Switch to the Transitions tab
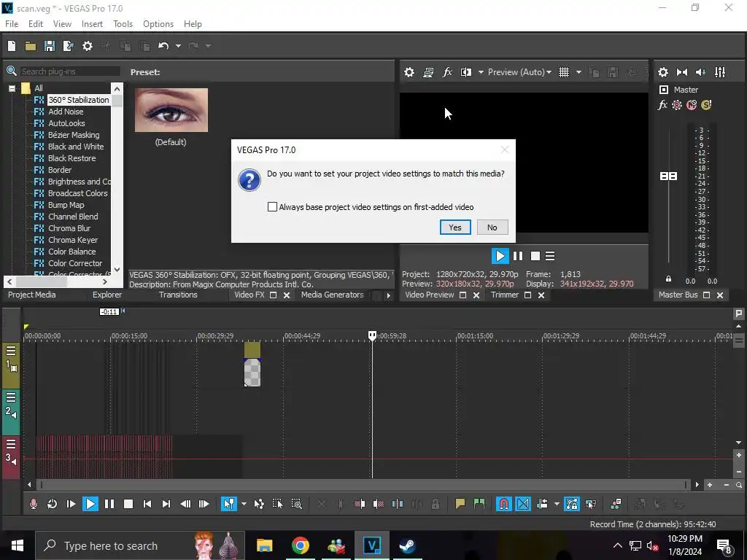The image size is (747, 560). coord(178,295)
